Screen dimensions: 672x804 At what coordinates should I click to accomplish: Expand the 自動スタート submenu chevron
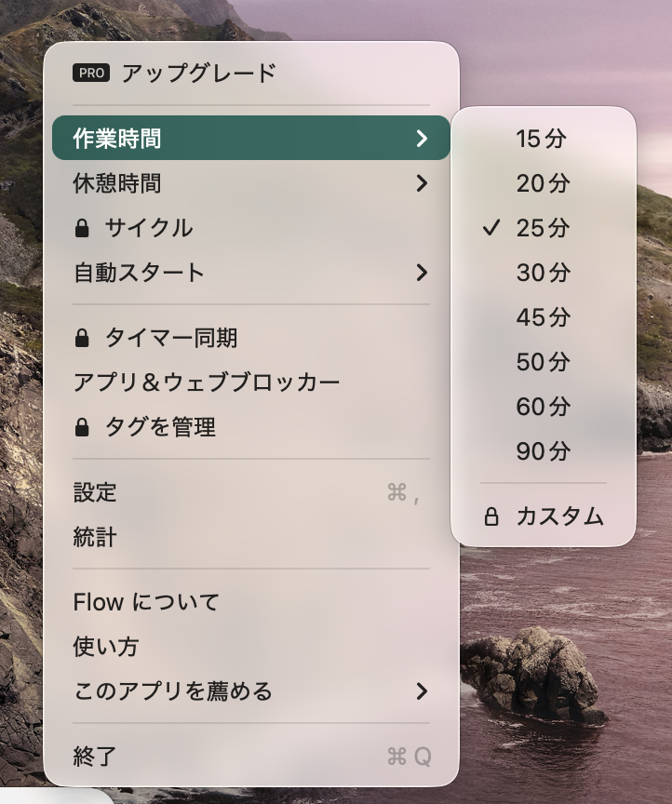click(x=422, y=273)
